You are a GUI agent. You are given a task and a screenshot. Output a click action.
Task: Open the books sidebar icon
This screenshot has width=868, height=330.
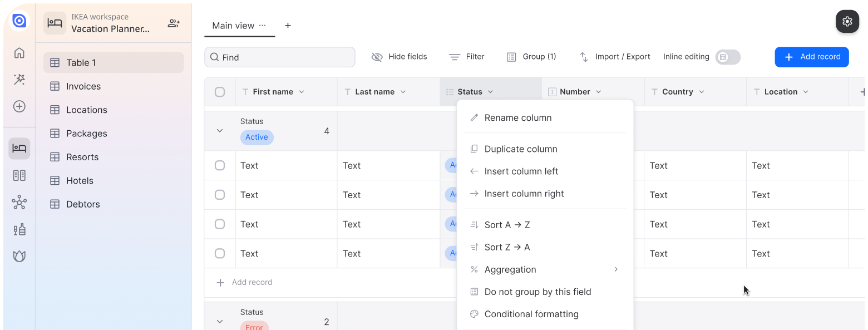(x=19, y=175)
